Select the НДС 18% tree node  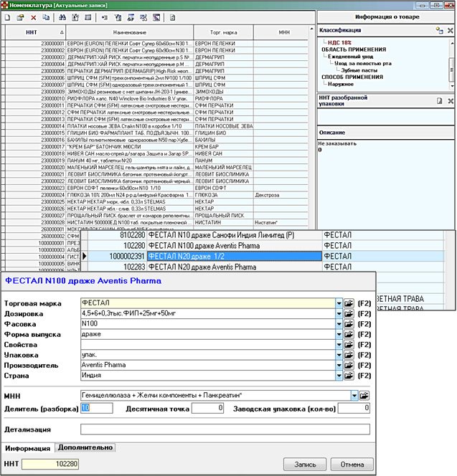click(339, 42)
